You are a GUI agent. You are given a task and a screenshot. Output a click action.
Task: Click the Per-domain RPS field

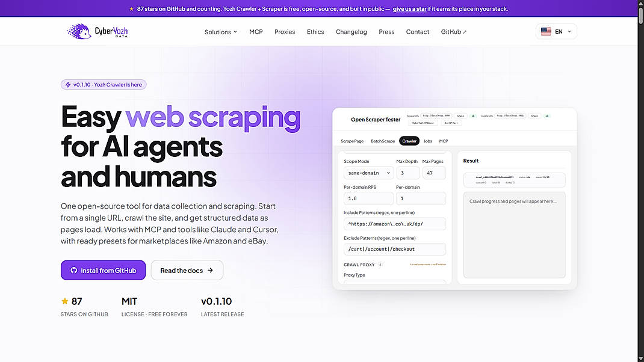point(368,198)
